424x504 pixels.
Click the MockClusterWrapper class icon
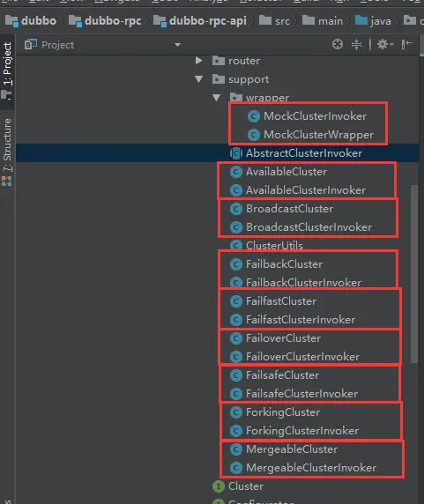point(254,135)
